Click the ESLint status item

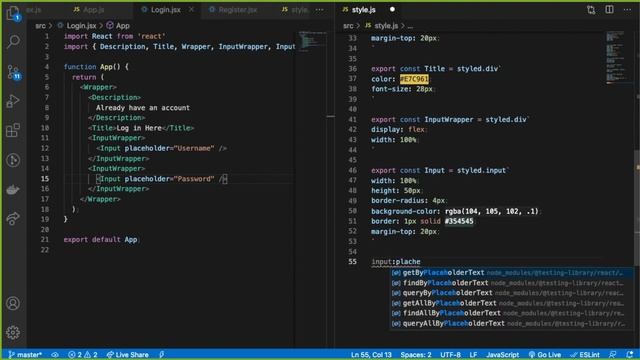(x=585, y=355)
